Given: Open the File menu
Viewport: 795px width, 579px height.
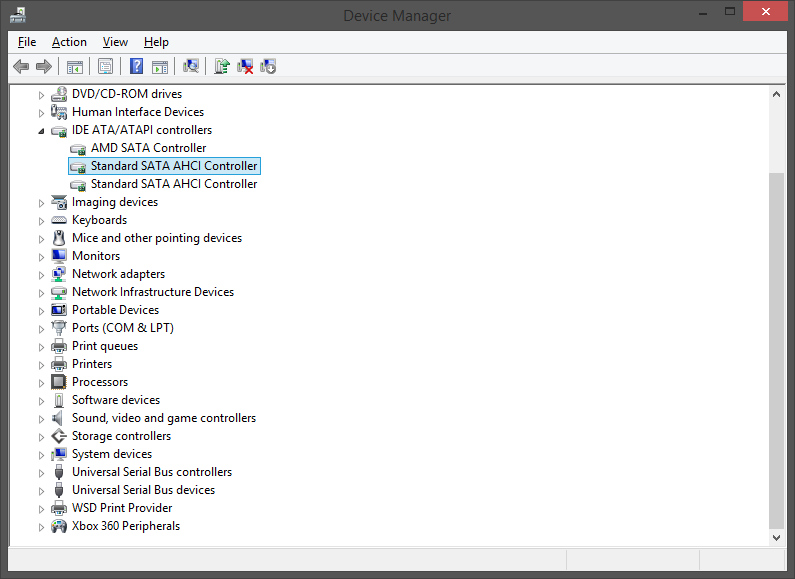Looking at the screenshot, I should click(27, 42).
